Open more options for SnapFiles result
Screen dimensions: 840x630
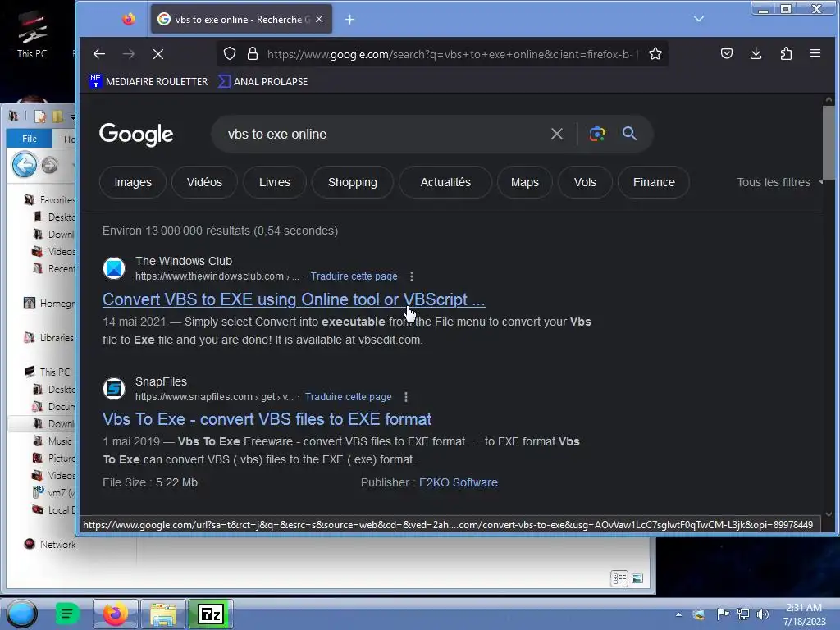(406, 397)
